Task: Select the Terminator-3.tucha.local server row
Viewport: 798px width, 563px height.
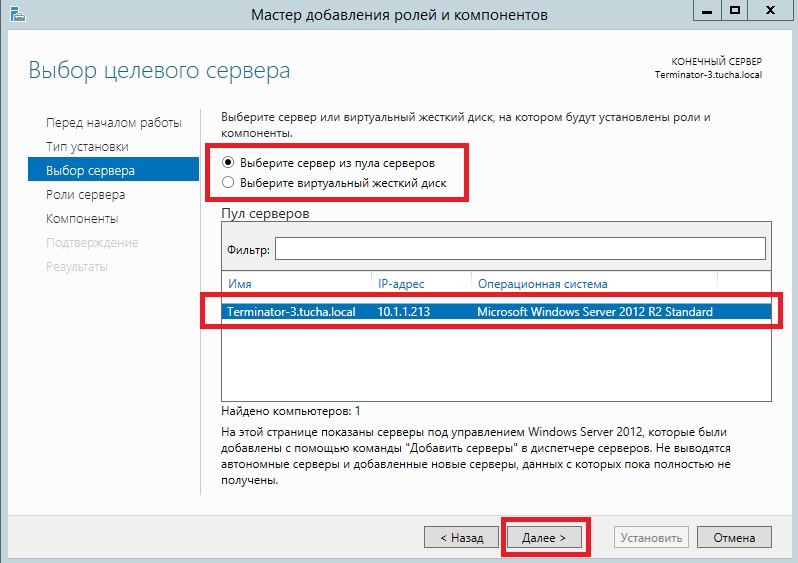Action: pyautogui.click(x=496, y=312)
